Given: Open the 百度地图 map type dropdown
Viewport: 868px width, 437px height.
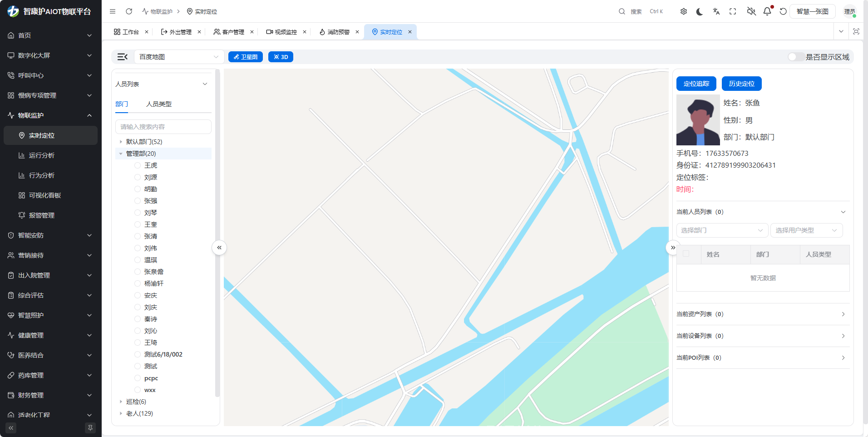Looking at the screenshot, I should coord(179,57).
